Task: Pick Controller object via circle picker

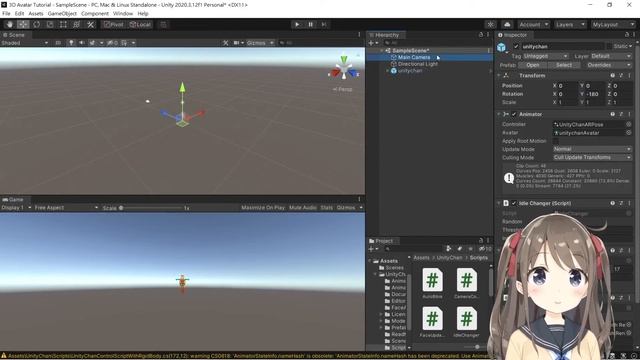Action: click(629, 124)
